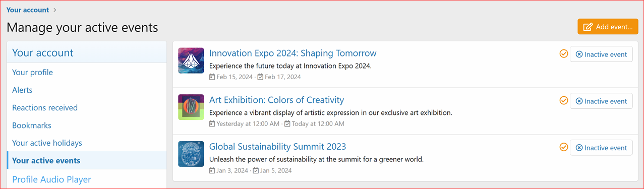The height and width of the screenshot is (189, 644).
Task: Click the description beginning "Unleash the power of sustainability"
Action: coord(317,159)
